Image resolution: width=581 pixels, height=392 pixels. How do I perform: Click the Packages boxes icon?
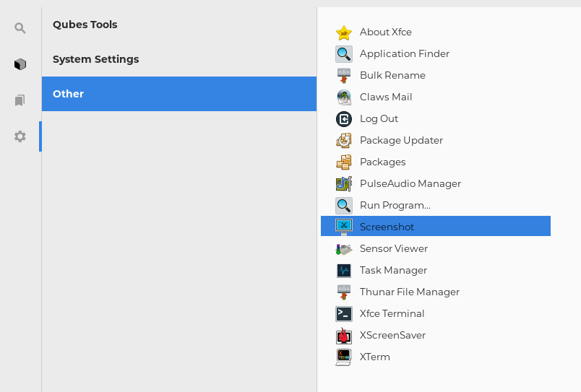click(344, 162)
